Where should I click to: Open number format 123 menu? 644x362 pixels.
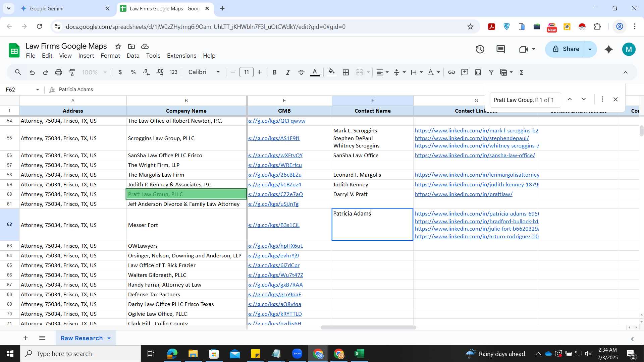(x=173, y=72)
